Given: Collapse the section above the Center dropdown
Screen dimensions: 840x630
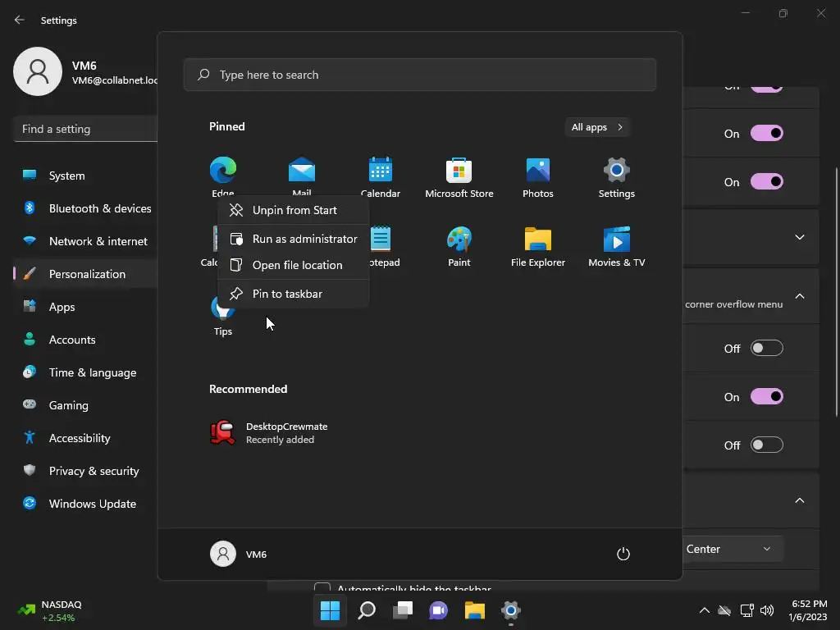Looking at the screenshot, I should pyautogui.click(x=799, y=500).
